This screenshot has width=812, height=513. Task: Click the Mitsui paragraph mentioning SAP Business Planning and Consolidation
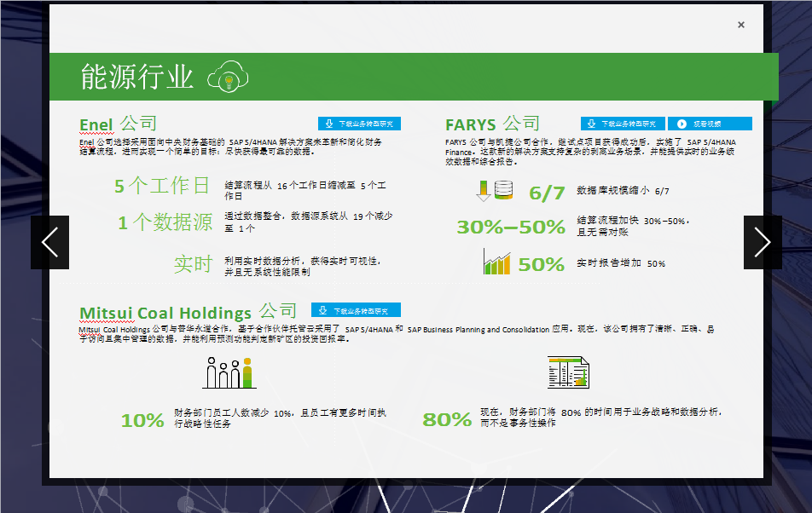[397, 333]
